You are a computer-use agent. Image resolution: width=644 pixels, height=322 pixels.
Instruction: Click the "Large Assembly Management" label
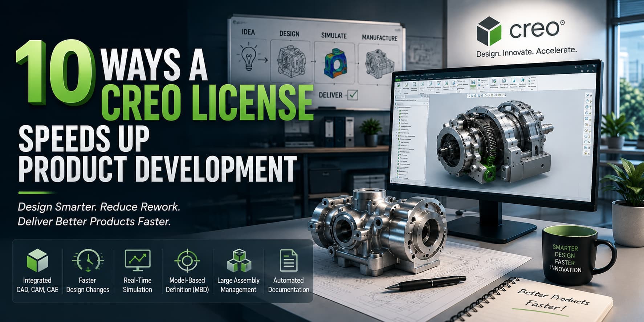click(238, 285)
